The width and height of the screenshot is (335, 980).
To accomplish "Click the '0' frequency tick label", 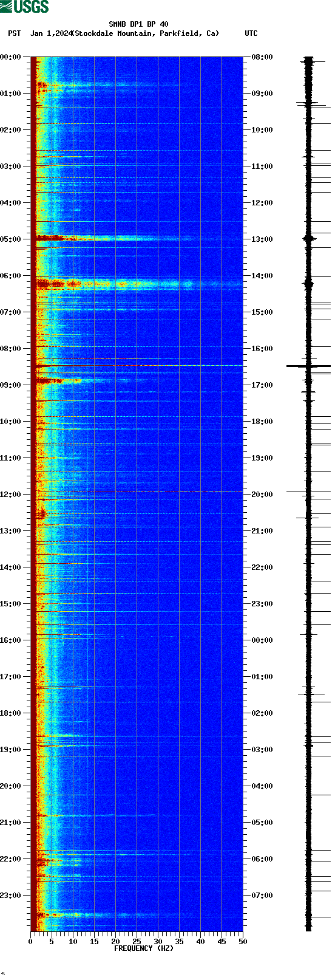I will pyautogui.click(x=30, y=942).
